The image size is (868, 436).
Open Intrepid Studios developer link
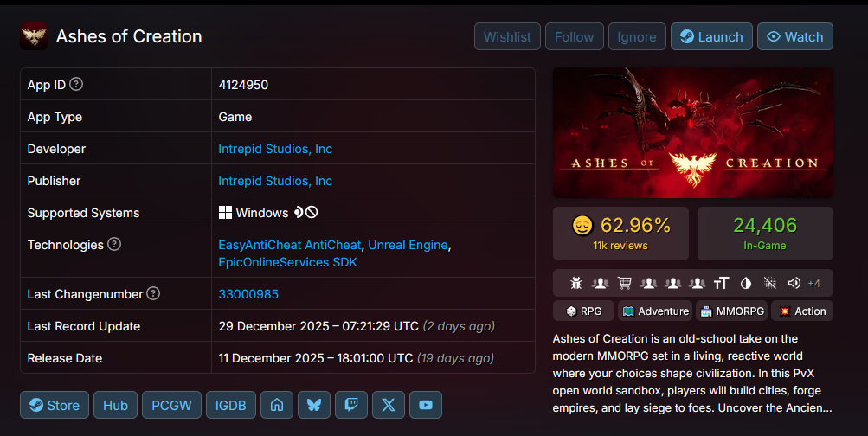point(275,149)
